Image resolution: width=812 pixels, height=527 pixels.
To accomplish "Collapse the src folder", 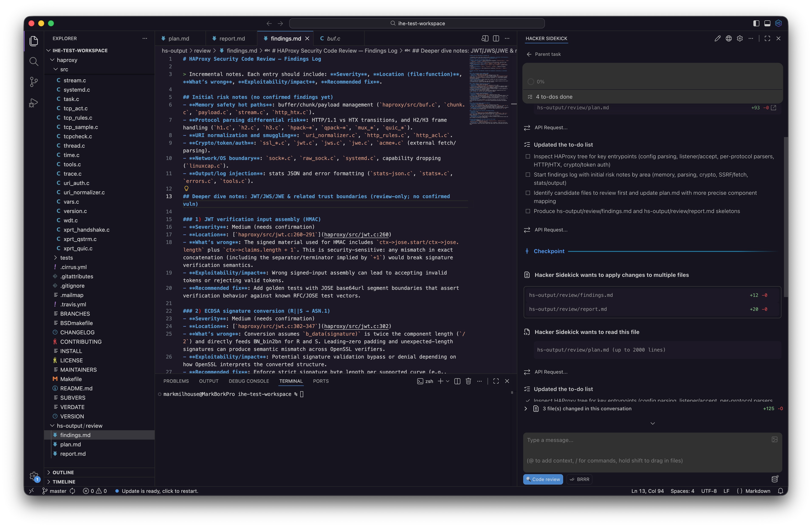I will pyautogui.click(x=56, y=69).
